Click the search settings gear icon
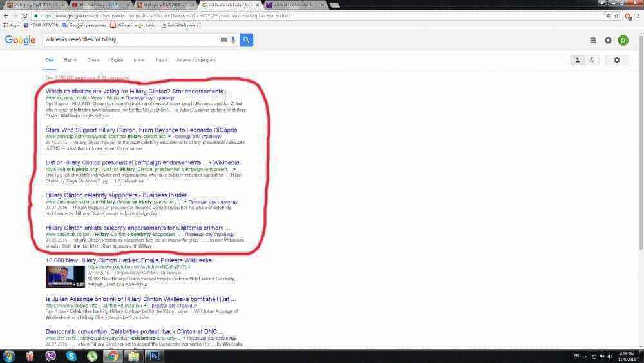644x363 pixels. (616, 60)
